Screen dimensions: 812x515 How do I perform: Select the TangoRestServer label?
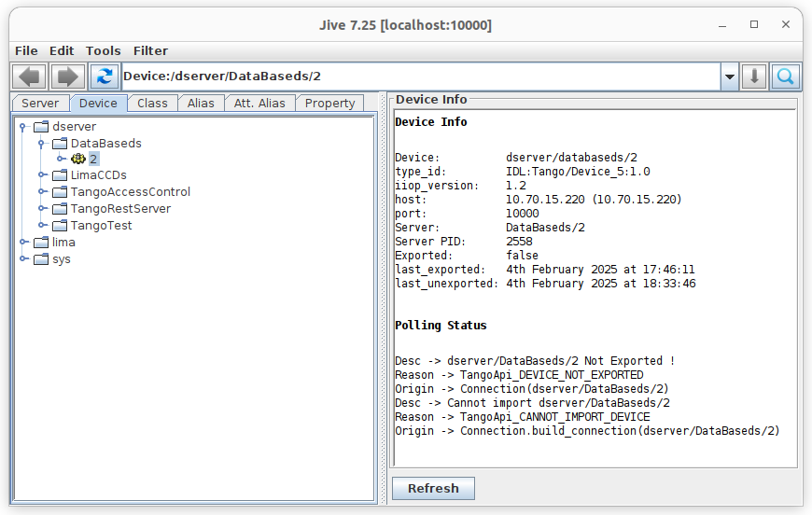[120, 209]
